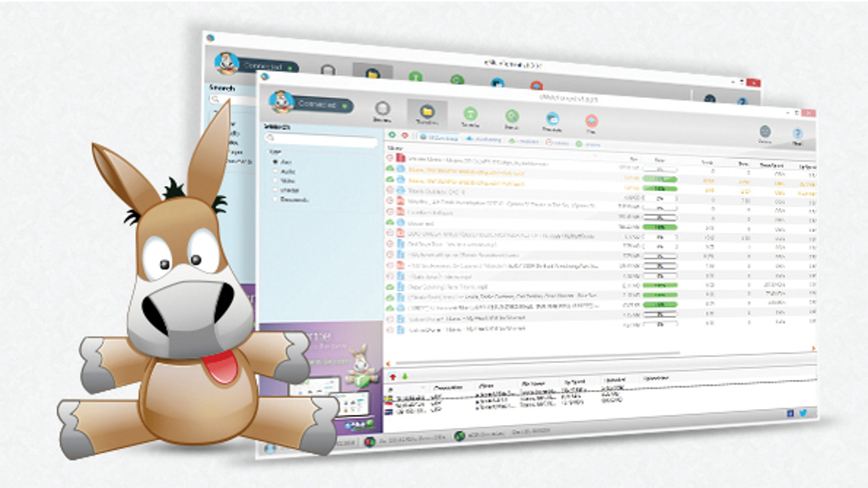
Task: Switch to the tab with the red clock icon
Action: point(557,143)
